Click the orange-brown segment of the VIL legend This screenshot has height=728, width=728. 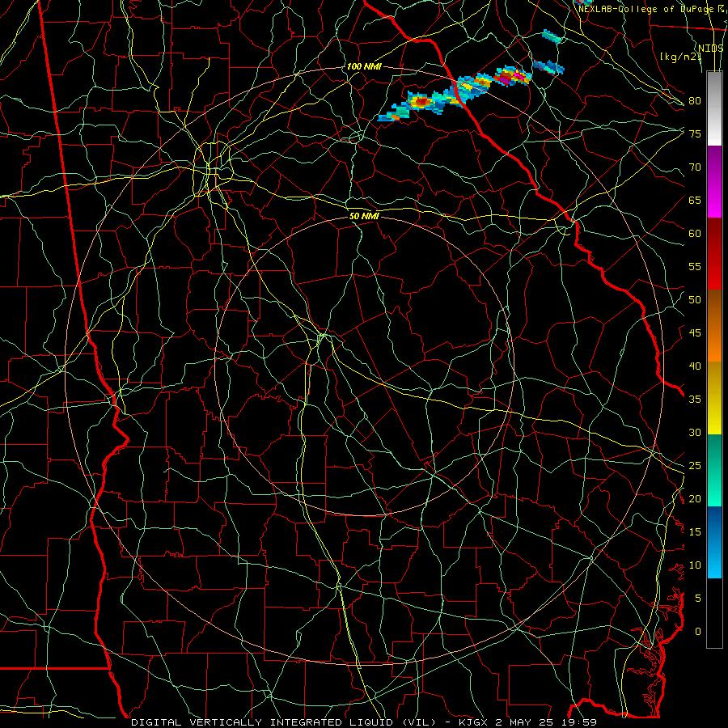[714, 325]
